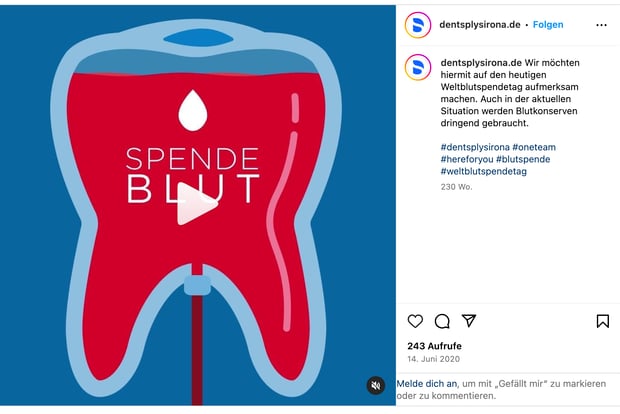The height and width of the screenshot is (414, 620).
Task: Click the 243 Aufrufe view count
Action: point(434,346)
